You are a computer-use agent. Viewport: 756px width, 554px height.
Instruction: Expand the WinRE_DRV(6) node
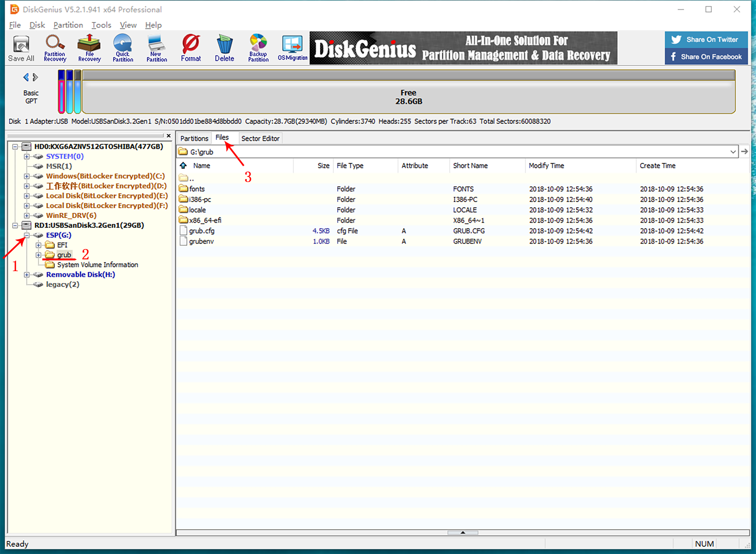[26, 215]
